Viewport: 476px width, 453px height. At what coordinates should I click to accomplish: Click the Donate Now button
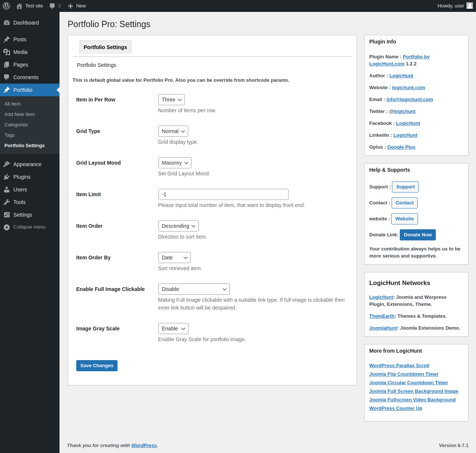[x=418, y=235]
